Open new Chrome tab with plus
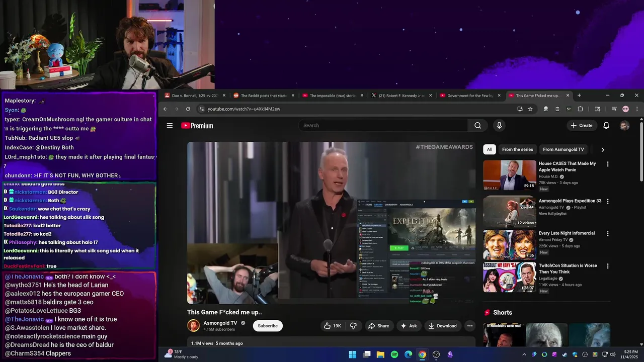 [x=579, y=96]
